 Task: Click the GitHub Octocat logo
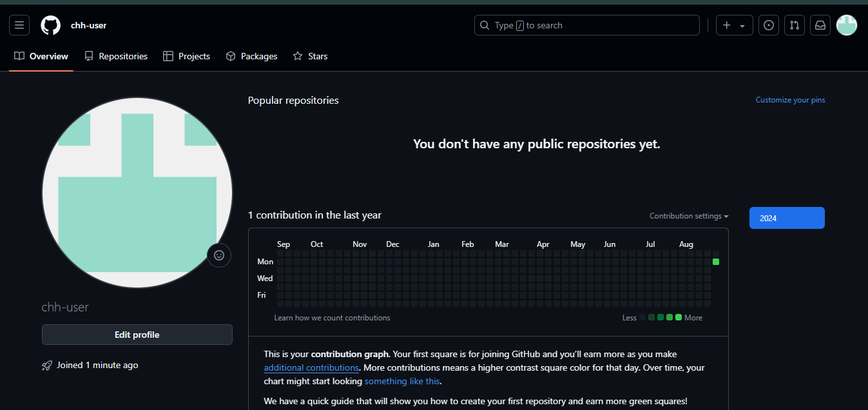(x=51, y=25)
